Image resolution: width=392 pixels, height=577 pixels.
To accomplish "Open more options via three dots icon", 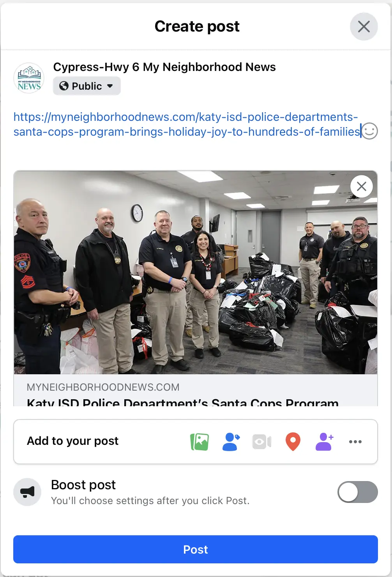I will point(355,442).
